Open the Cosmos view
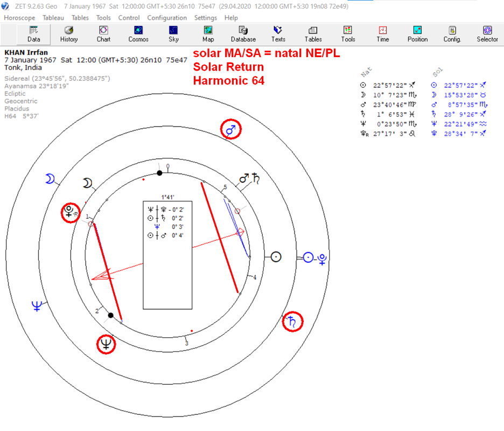Screen dimensions: 504x431 pyautogui.click(x=138, y=34)
